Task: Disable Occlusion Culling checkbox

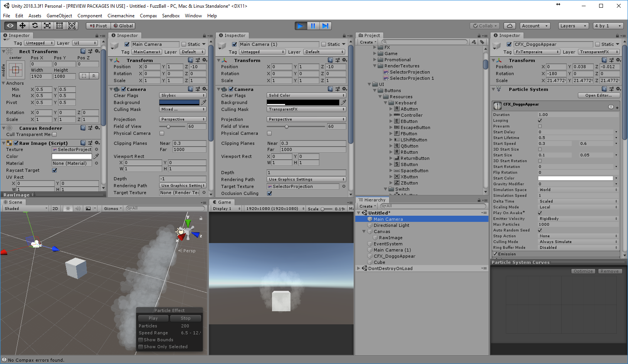Action: (269, 193)
